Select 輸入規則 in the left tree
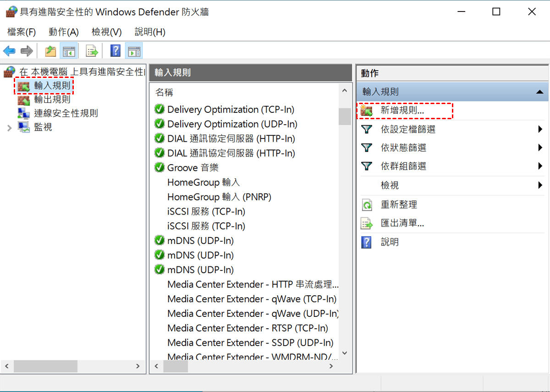This screenshot has height=392, width=550. click(x=52, y=85)
